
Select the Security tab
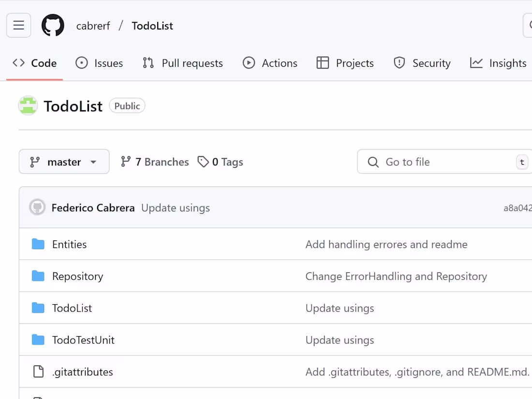point(422,63)
